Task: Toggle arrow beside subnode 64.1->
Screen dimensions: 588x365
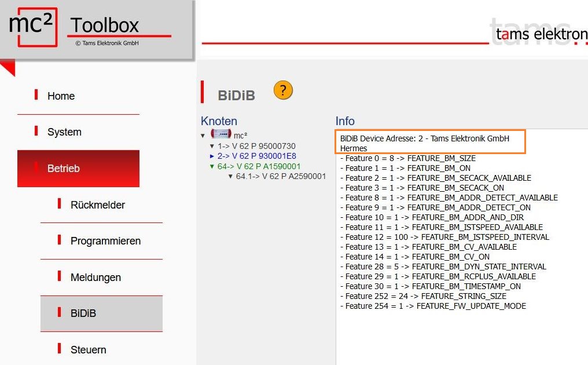Action: pyautogui.click(x=230, y=176)
